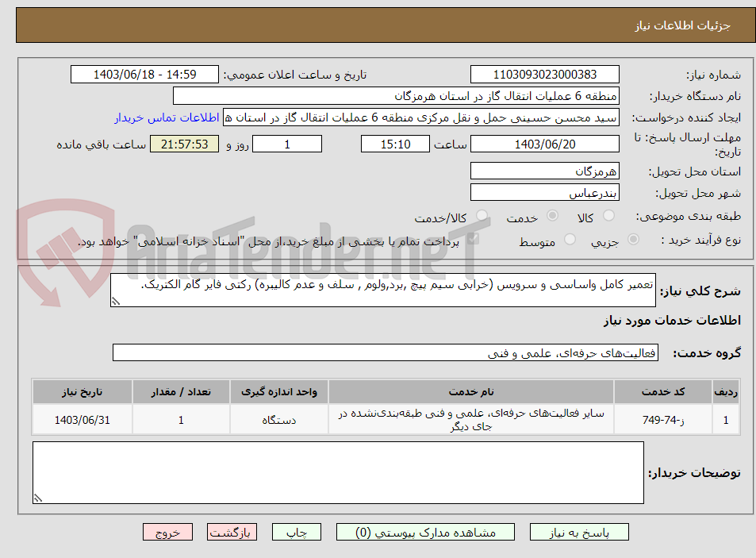The height and width of the screenshot is (558, 756).
Task: Click the نوع فرآیند خرید label
Action: tap(701, 240)
